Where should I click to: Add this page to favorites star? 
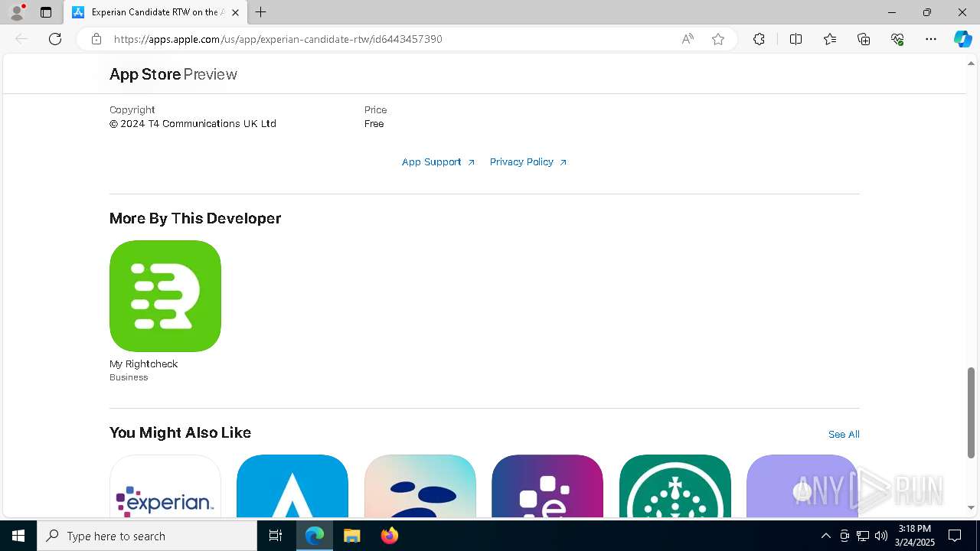[718, 39]
